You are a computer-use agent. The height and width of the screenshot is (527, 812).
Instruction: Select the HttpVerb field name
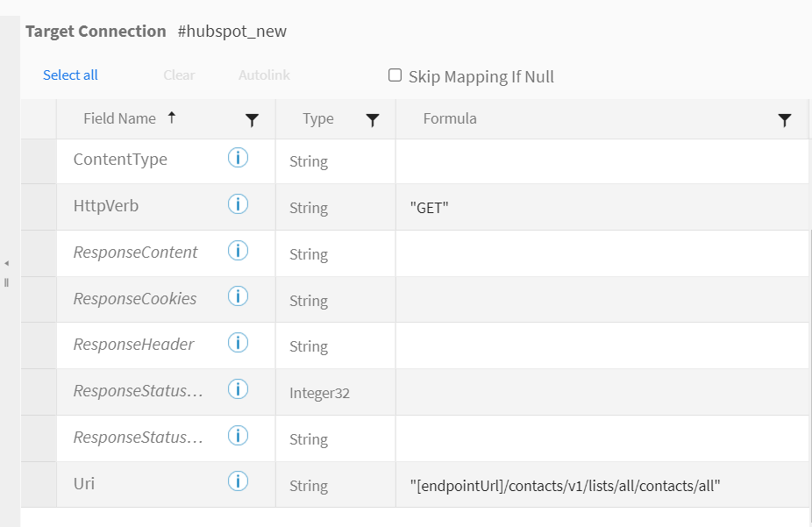106,206
